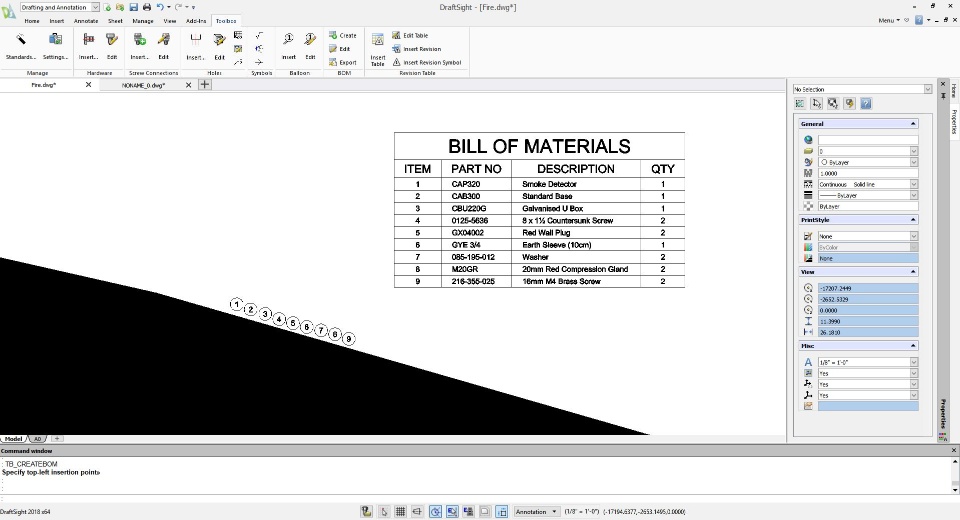Edit a hole in the Holes group
This screenshot has width=960, height=520.
point(219,46)
